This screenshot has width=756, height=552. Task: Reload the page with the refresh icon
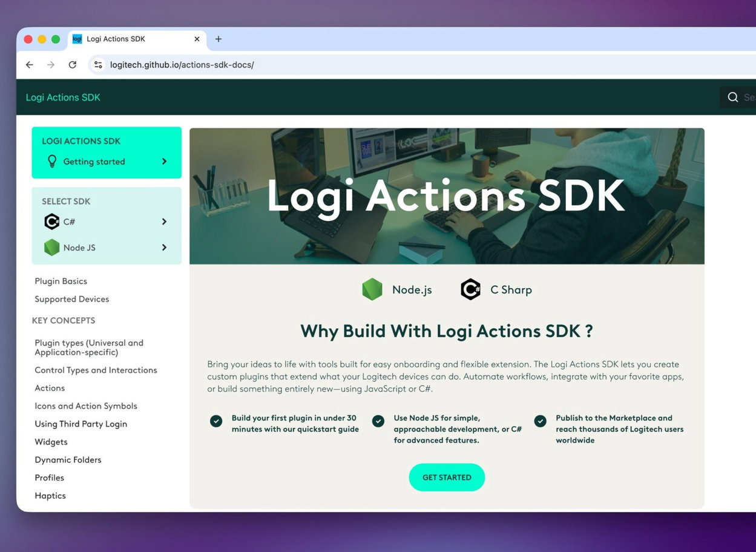click(73, 65)
